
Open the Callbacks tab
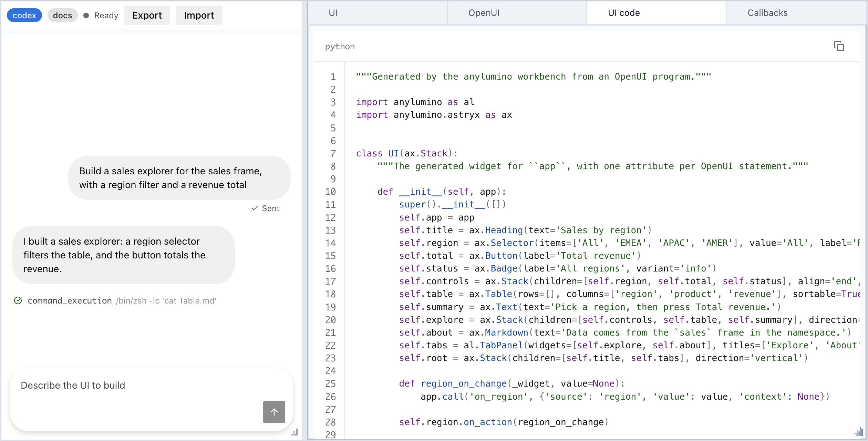click(x=796, y=13)
